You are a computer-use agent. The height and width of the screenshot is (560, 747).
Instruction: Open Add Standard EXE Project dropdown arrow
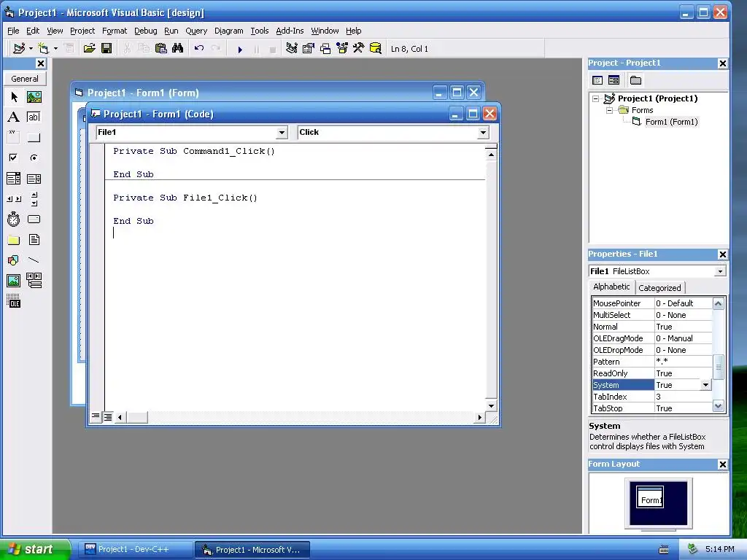tap(31, 49)
